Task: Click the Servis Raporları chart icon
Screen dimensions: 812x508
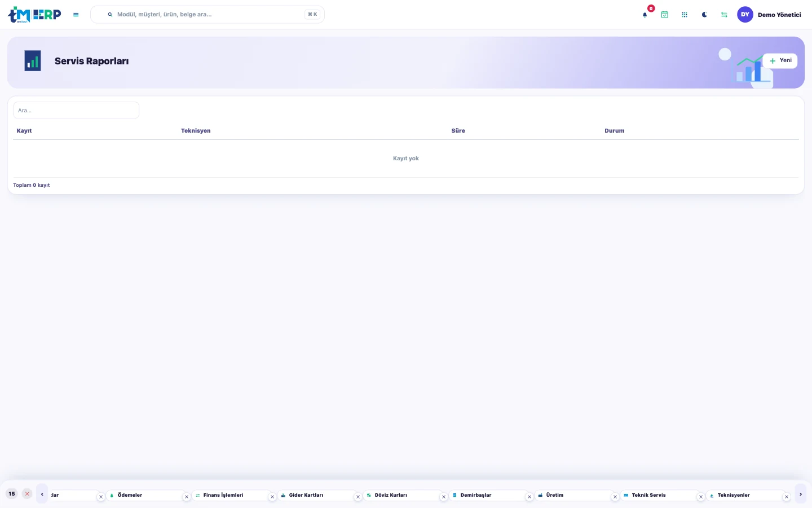Action: [x=33, y=61]
